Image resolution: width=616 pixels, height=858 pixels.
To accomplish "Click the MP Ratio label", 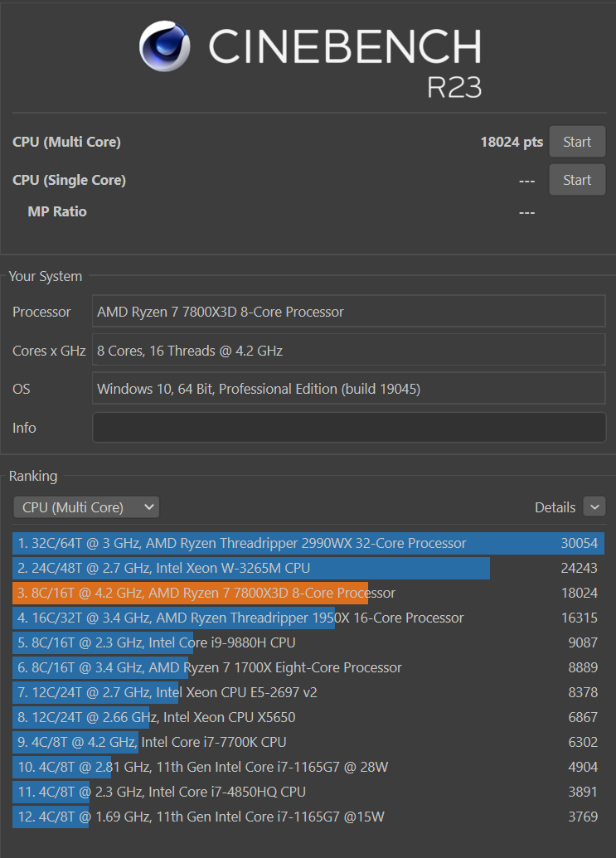I will point(57,211).
